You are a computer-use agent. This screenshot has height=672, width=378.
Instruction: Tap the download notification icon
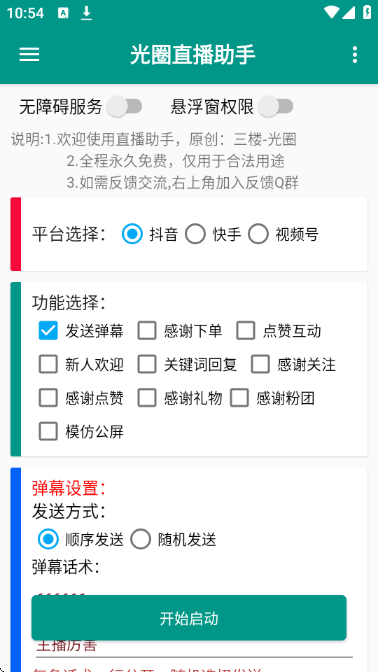tap(87, 13)
